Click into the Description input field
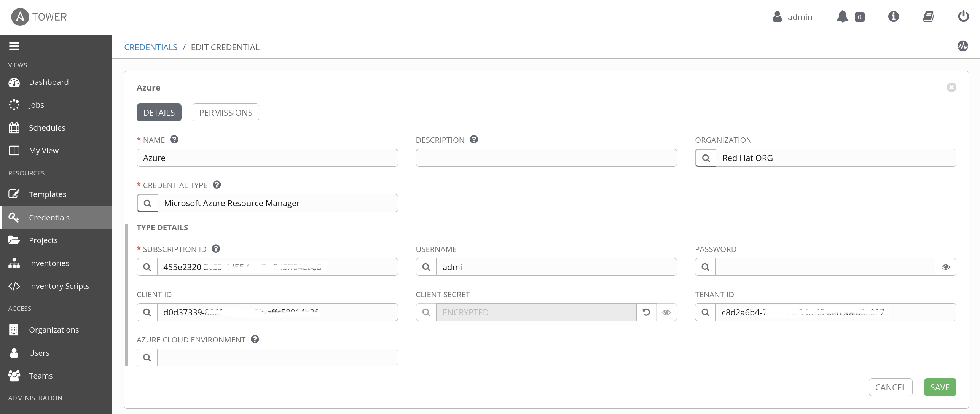 click(546, 158)
